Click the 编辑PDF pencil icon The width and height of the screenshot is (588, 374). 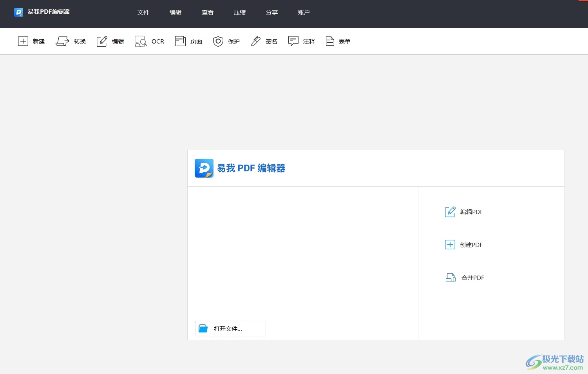point(450,212)
